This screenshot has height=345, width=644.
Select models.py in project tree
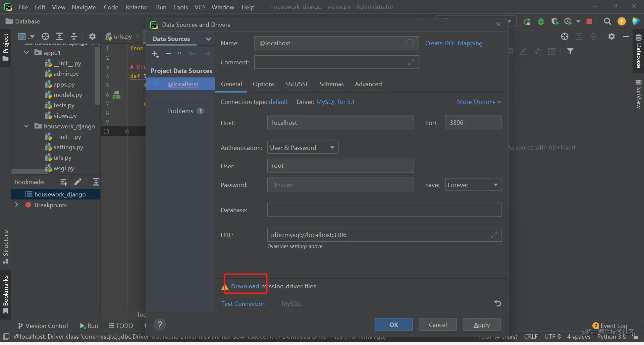[68, 95]
